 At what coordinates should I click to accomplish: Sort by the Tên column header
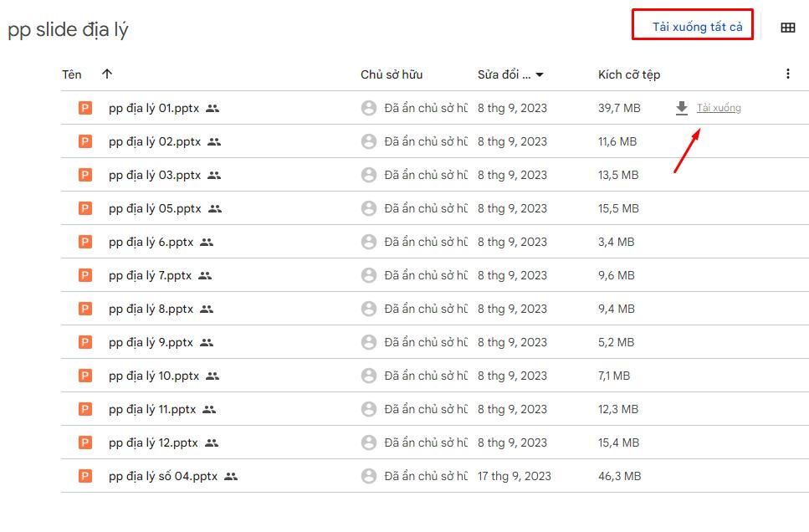72,74
